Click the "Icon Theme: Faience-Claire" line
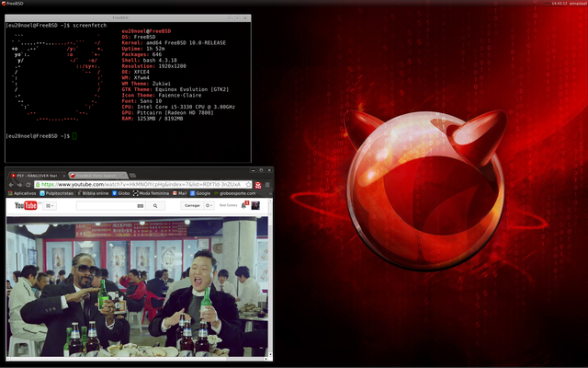This screenshot has width=588, height=368. 162,96
